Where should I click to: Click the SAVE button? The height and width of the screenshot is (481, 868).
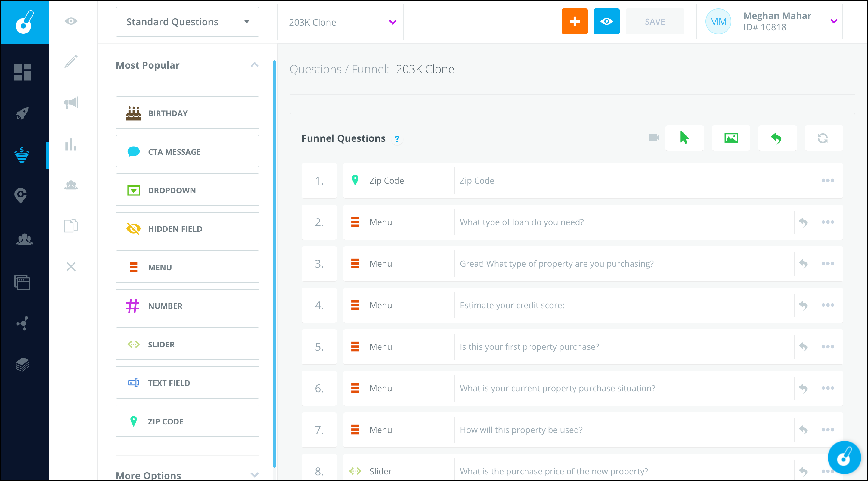[655, 22]
